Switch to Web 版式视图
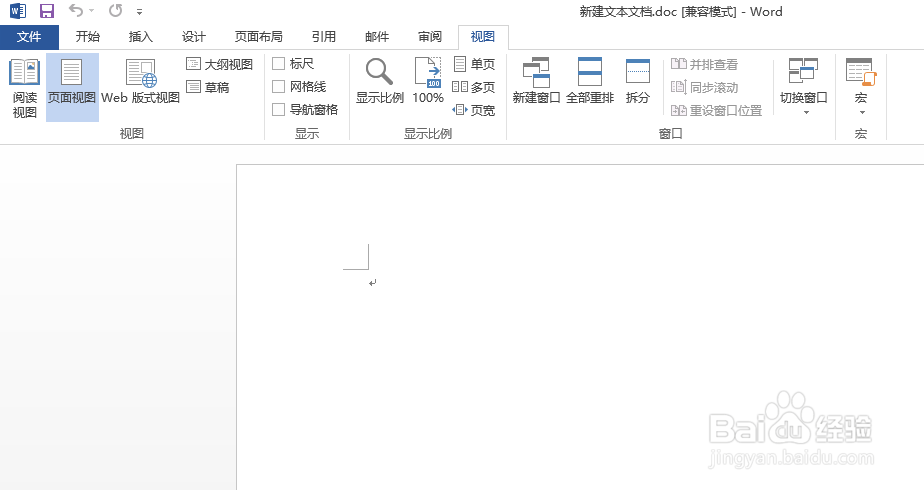Viewport: 924px width, 490px height. click(141, 82)
